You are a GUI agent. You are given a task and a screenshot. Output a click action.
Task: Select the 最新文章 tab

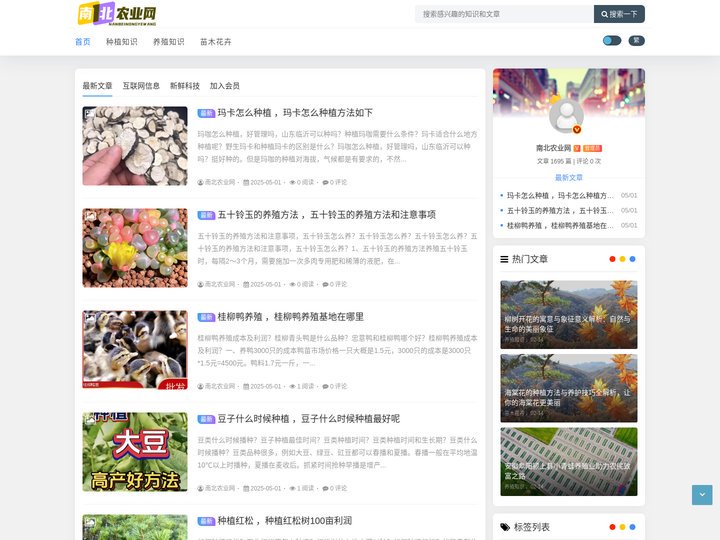pos(97,86)
